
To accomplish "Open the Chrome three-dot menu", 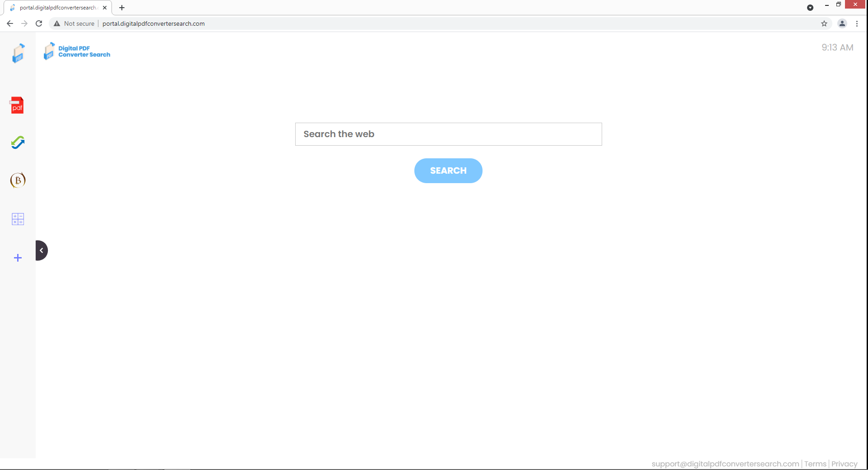I will [857, 23].
